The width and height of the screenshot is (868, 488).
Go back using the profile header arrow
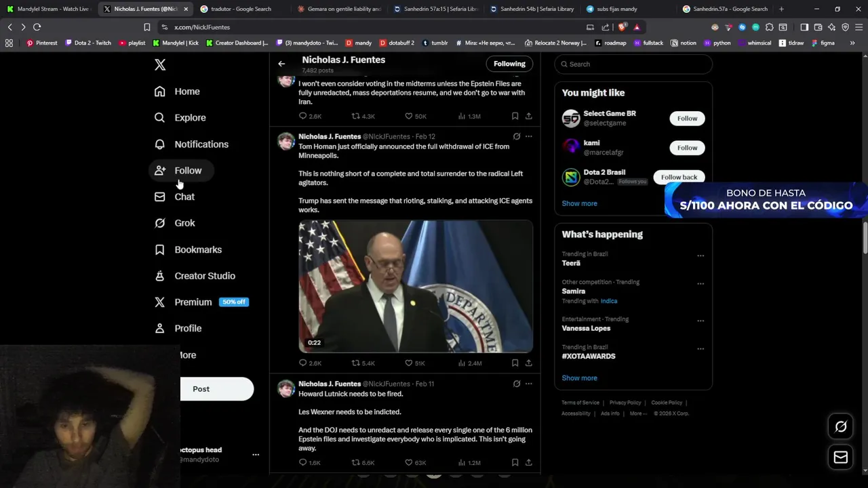pyautogui.click(x=281, y=64)
